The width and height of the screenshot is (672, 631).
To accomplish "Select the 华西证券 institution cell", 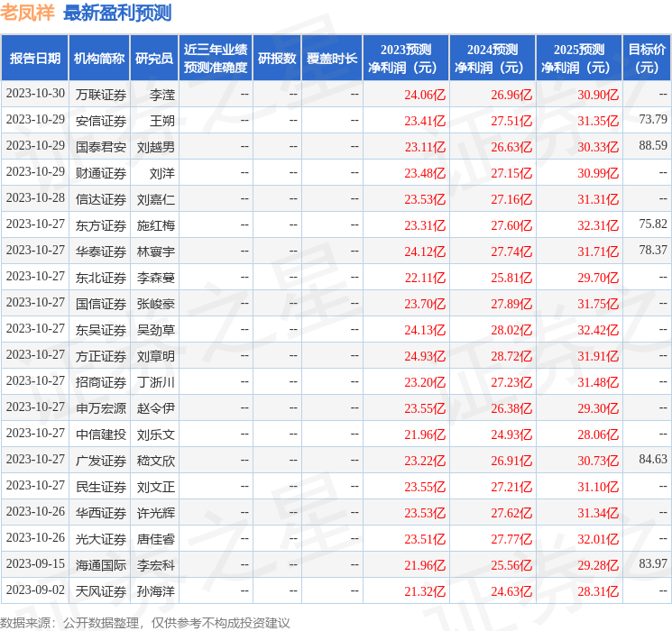I will (x=101, y=513).
